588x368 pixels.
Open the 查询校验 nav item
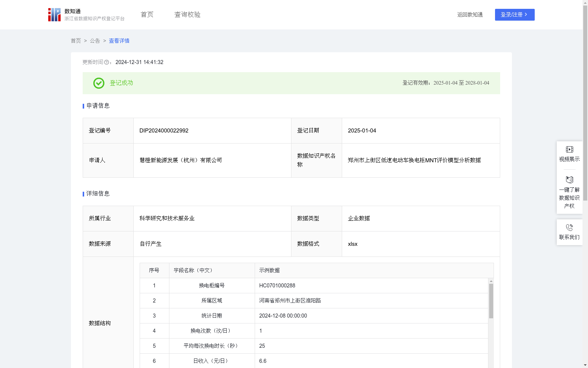[x=187, y=15]
